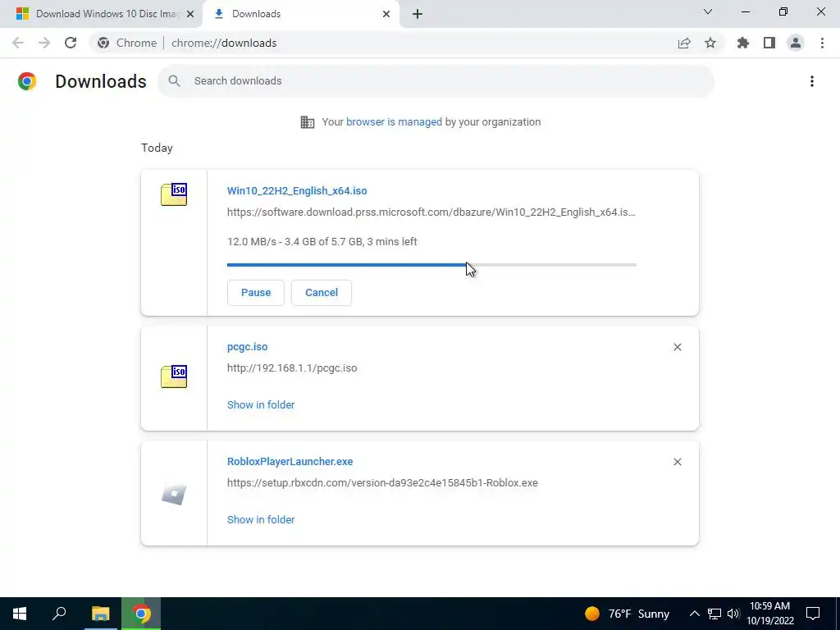Click the Chrome taskbar icon
Image resolution: width=840 pixels, height=630 pixels.
[x=141, y=614]
